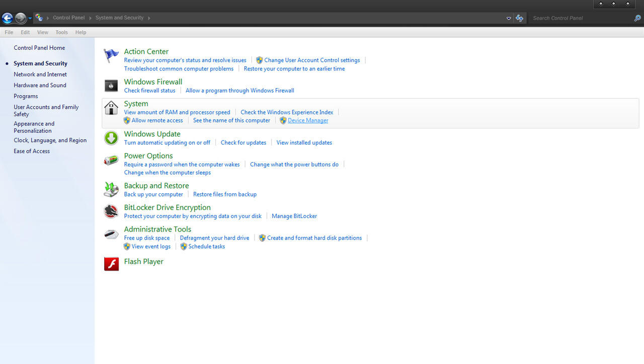Click Control Panel breadcrumb in address bar
The height and width of the screenshot is (364, 644).
[69, 18]
